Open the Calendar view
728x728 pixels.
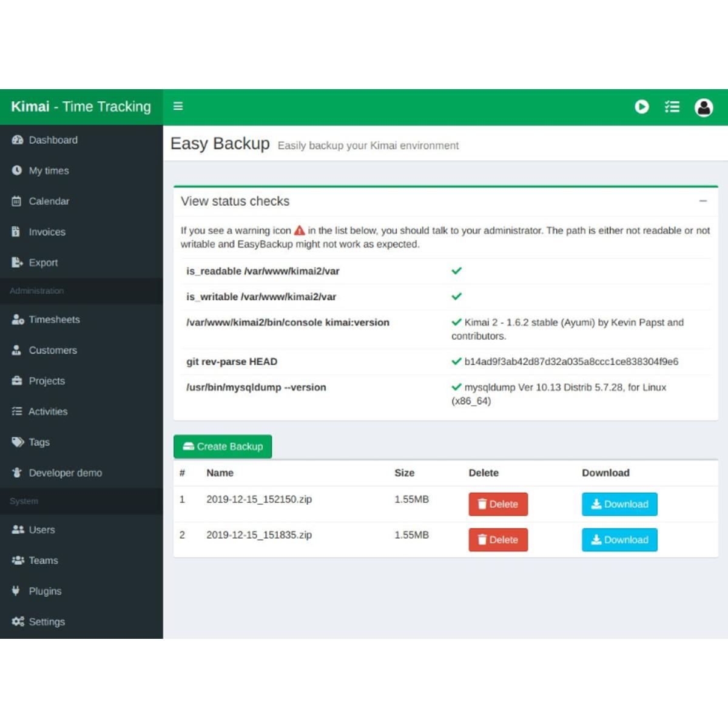coord(81,201)
